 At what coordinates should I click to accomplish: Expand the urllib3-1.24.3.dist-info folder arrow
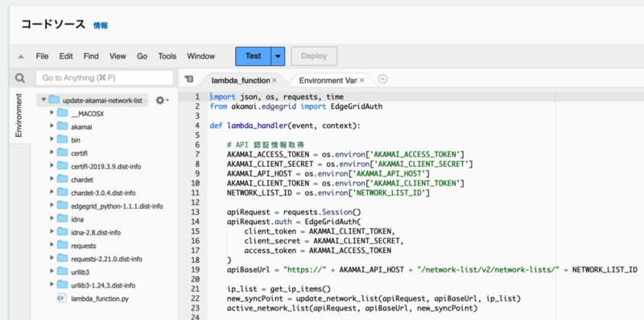point(52,285)
